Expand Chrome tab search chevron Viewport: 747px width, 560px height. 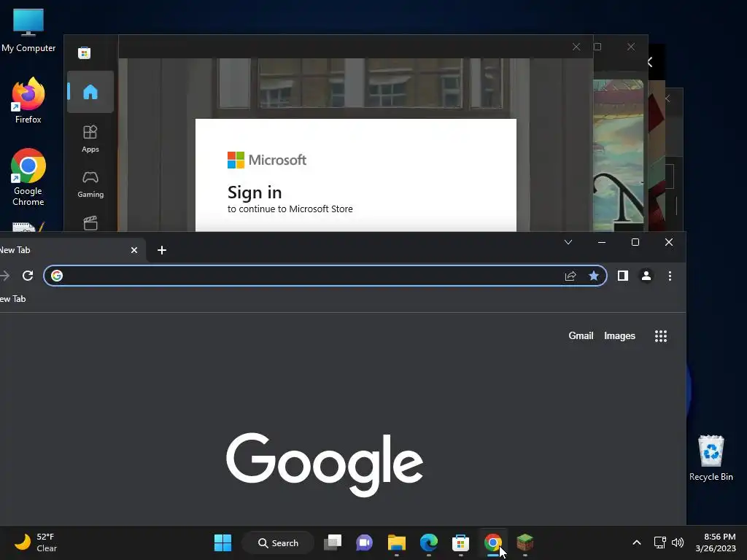[x=568, y=242]
